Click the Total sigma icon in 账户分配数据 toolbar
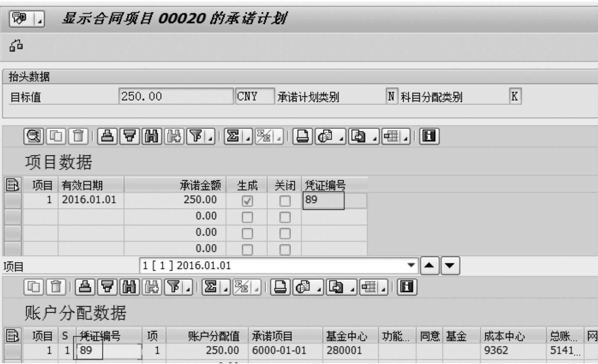The image size is (598, 364). click(x=210, y=287)
